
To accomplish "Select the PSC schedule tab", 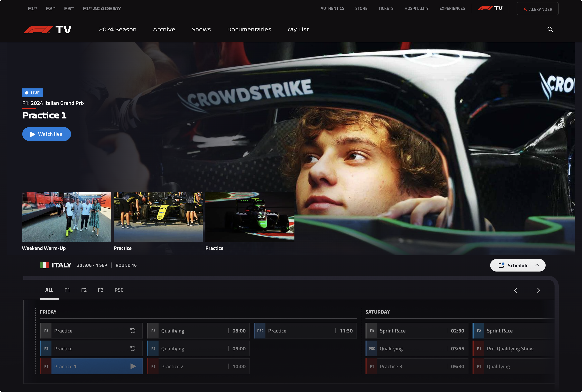I will point(119,290).
